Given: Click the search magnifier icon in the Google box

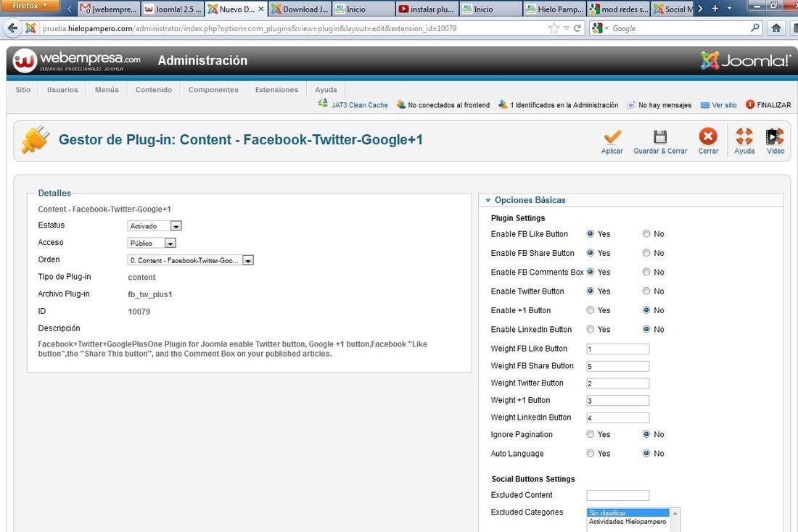Looking at the screenshot, I should pos(755,28).
